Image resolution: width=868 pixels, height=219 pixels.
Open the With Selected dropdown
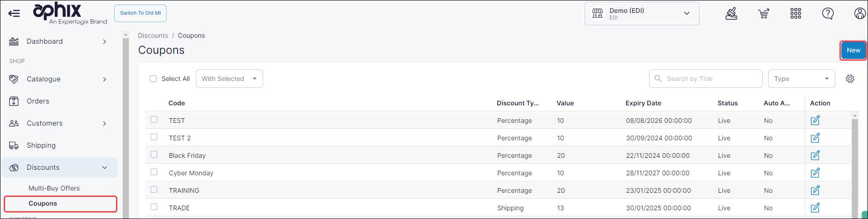click(x=229, y=79)
